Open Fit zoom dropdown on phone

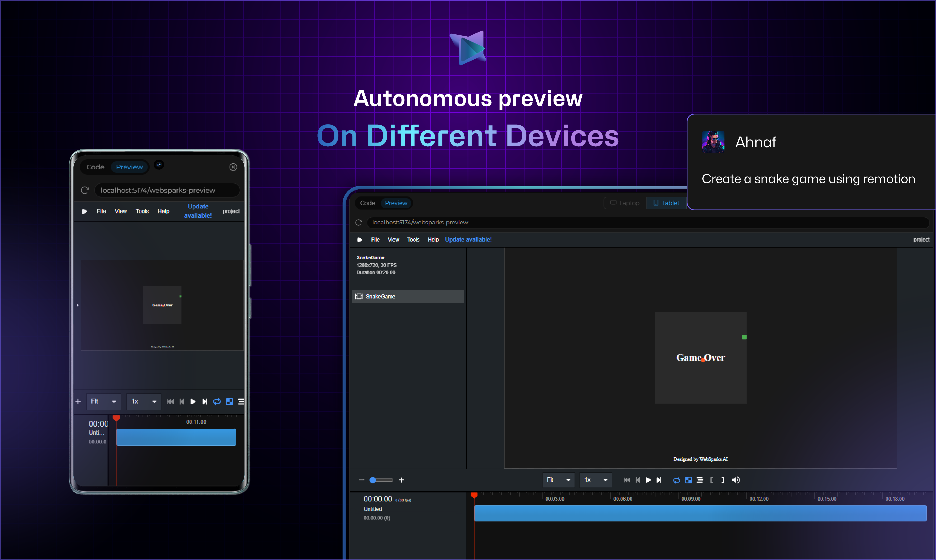pos(103,402)
